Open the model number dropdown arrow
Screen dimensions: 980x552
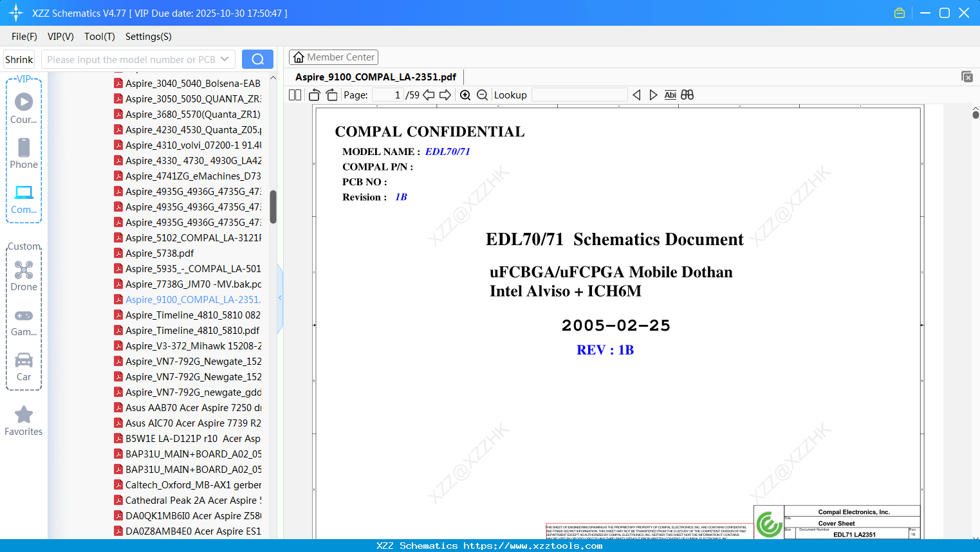[x=225, y=59]
